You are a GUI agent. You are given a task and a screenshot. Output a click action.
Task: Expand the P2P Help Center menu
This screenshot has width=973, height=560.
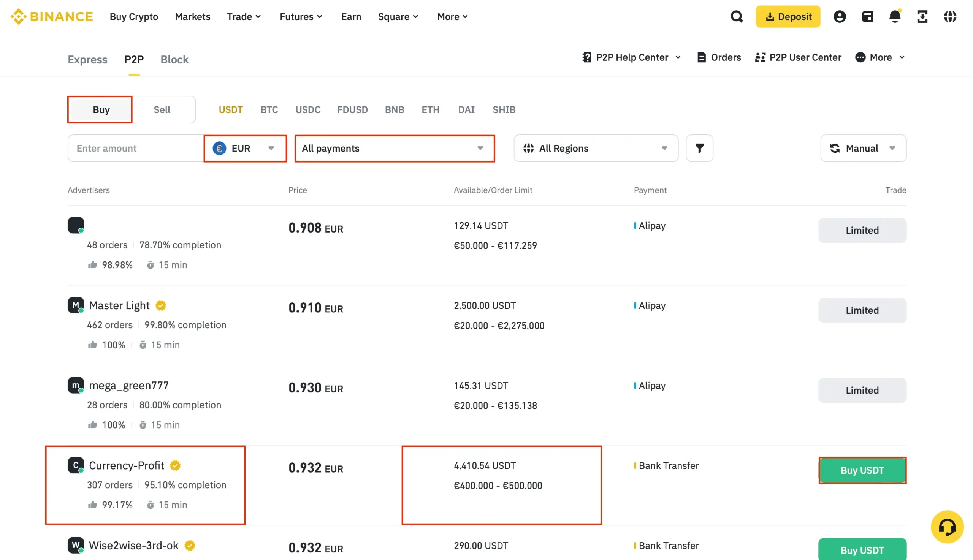click(x=631, y=57)
